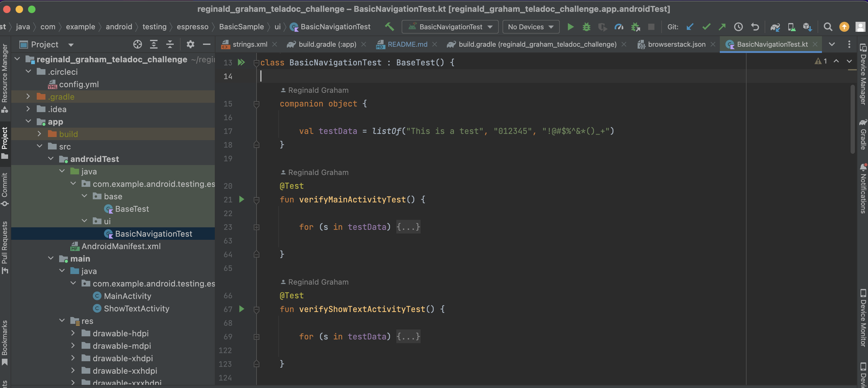This screenshot has height=388, width=868.
Task: Open BasicNavigationTest run configuration dropdown
Action: [450, 27]
